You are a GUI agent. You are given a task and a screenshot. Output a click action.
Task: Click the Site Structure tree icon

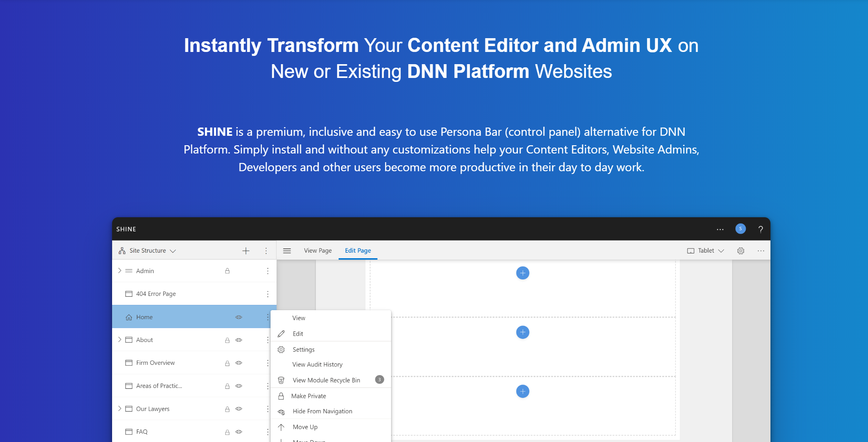(x=122, y=250)
